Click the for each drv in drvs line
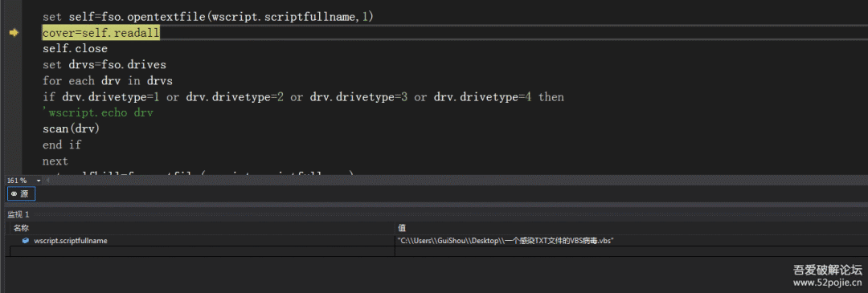 coord(108,81)
